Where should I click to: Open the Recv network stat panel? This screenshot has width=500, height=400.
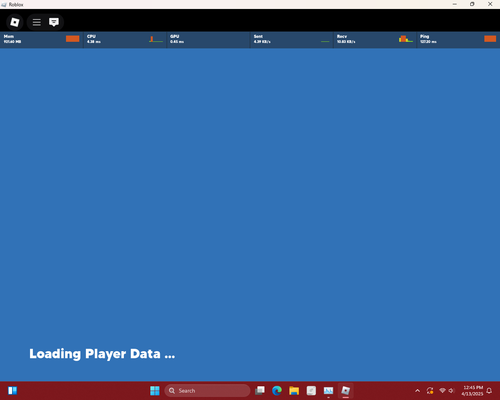(x=375, y=39)
